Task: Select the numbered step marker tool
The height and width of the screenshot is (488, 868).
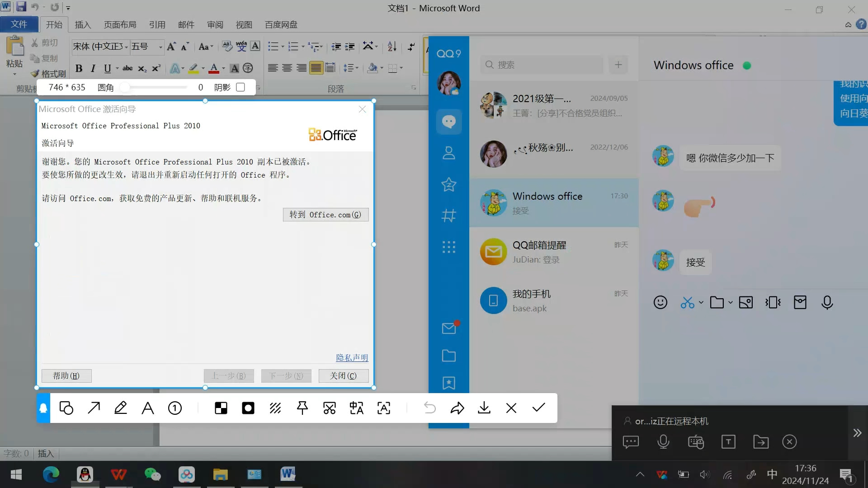Action: pos(175,408)
